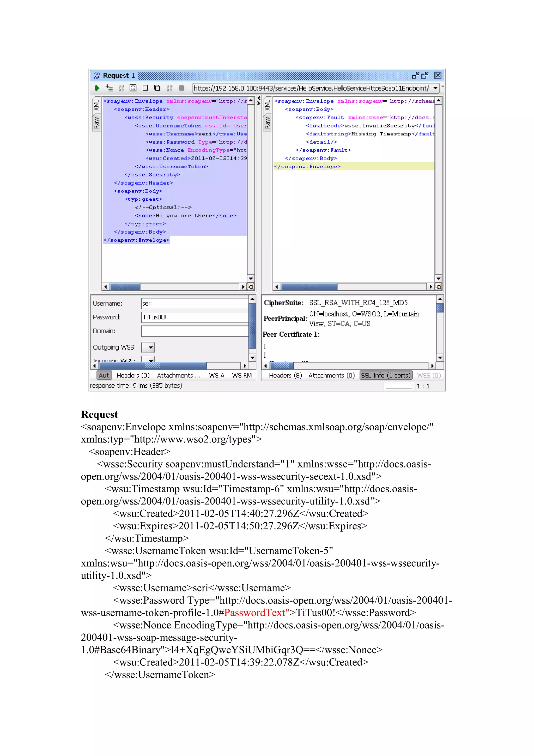The height and width of the screenshot is (756, 534).
Task: Click the Peer Certificate 1 label
Action: tap(291, 334)
